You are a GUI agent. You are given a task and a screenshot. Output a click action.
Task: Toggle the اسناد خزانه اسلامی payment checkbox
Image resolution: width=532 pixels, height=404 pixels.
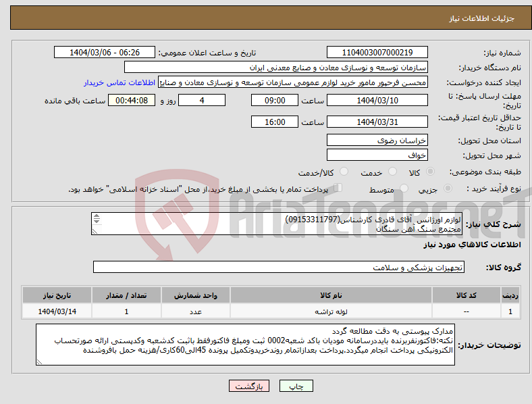pos(338,188)
